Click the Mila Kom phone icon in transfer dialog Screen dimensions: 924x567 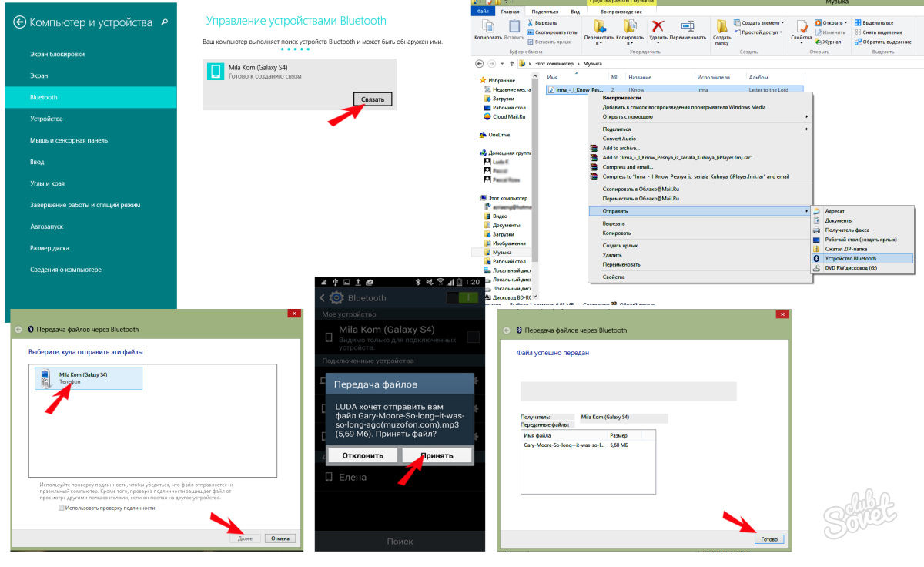[45, 377]
